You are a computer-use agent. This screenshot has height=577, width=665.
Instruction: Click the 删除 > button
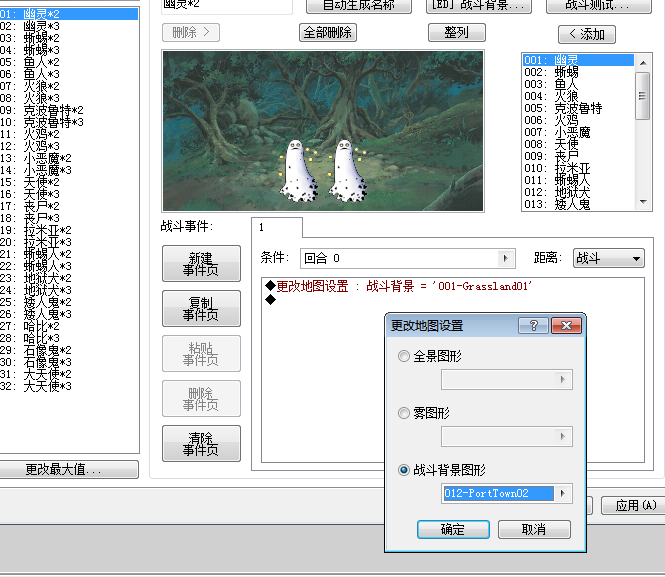191,33
